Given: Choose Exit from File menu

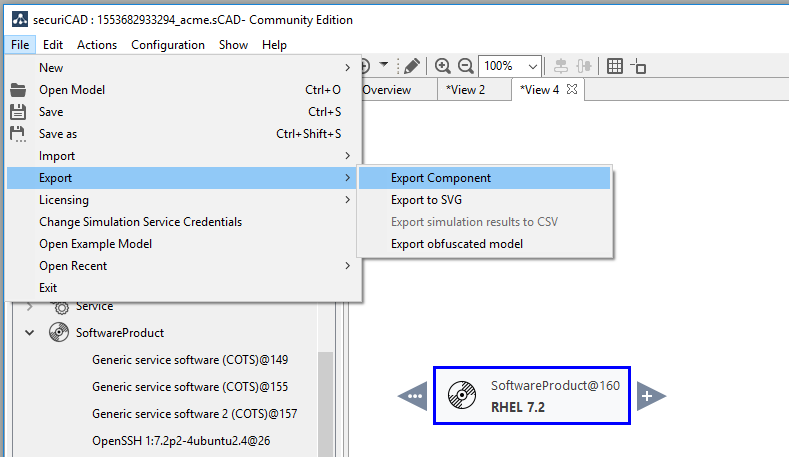Looking at the screenshot, I should (x=183, y=288).
